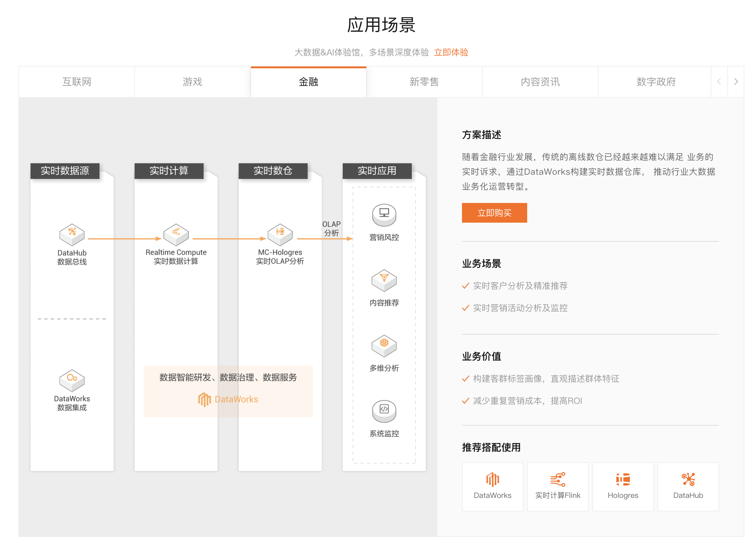Image resolution: width=756 pixels, height=556 pixels.
Task: Click the orange DataWorks logo banner
Action: click(x=228, y=399)
